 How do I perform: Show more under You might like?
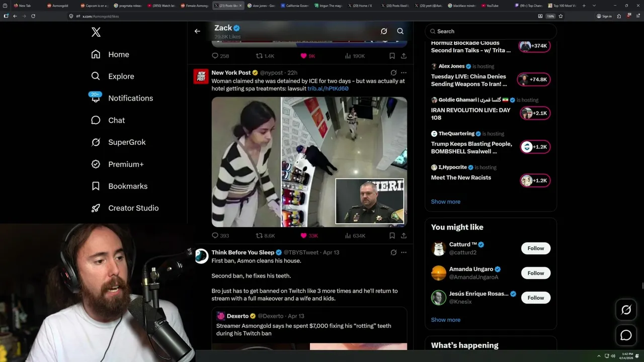coord(445,320)
